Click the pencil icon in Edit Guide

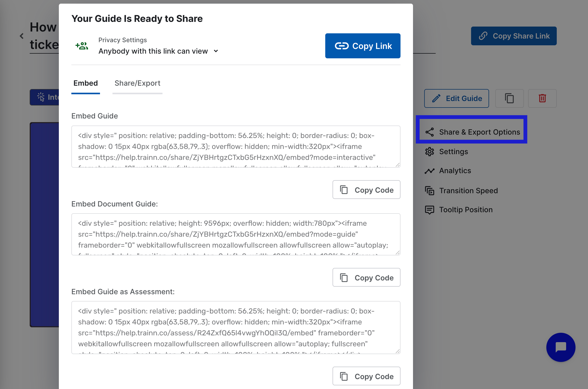(x=436, y=98)
